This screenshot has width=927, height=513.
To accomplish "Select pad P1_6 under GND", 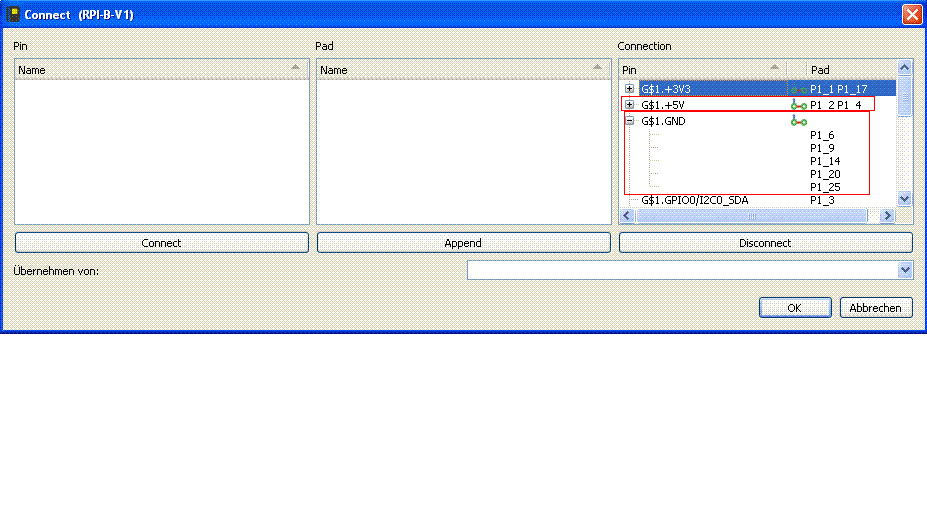I will [822, 135].
